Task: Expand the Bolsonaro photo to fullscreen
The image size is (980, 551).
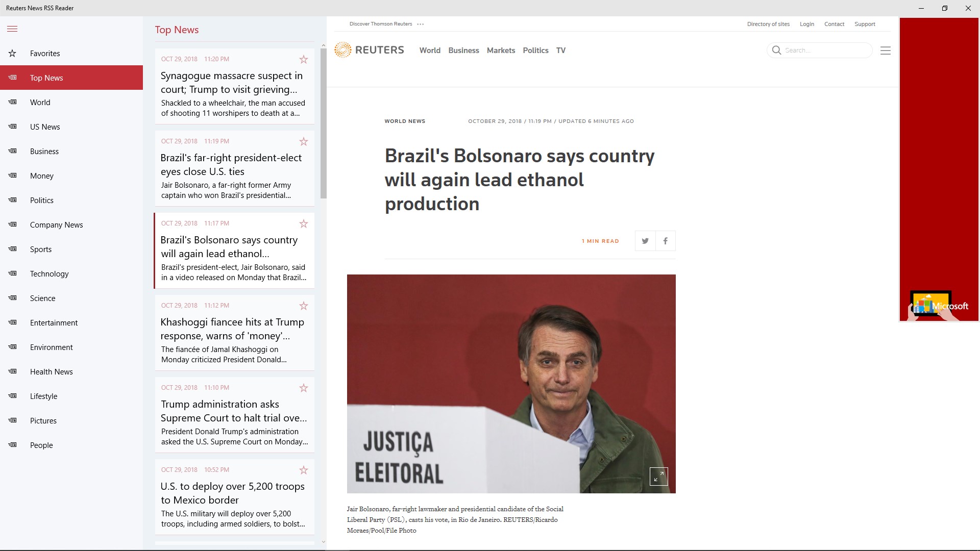Action: point(658,477)
